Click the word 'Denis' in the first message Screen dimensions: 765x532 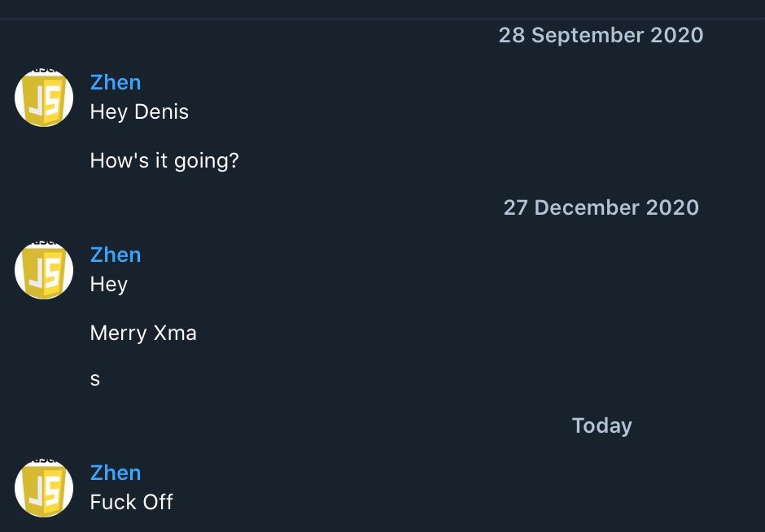coord(161,112)
